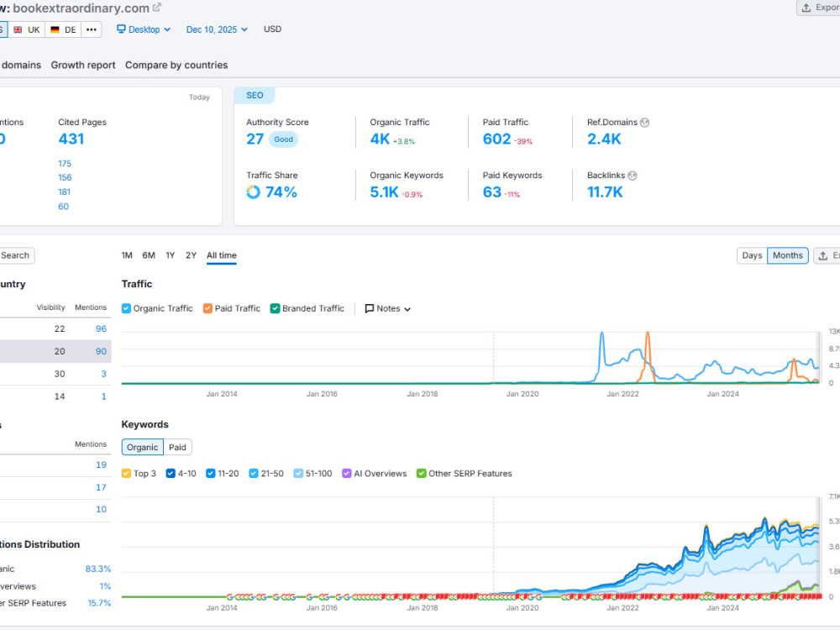Expand the Notes dropdown

coord(388,308)
